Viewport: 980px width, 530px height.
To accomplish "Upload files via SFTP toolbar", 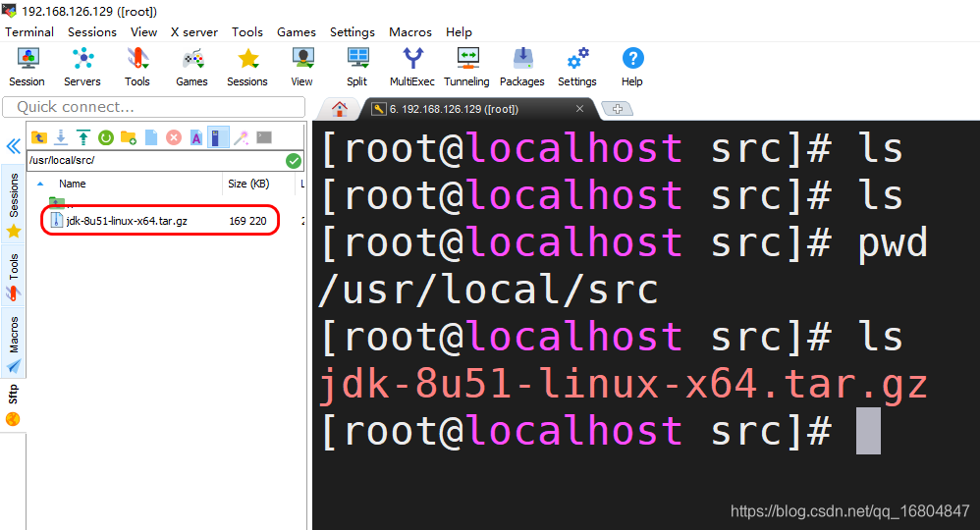I will click(x=83, y=137).
